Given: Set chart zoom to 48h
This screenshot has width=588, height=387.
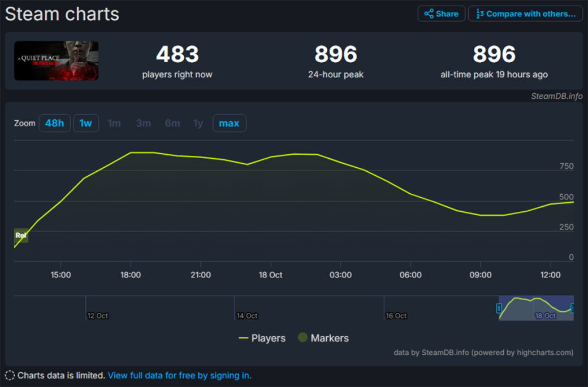Looking at the screenshot, I should click(x=55, y=123).
